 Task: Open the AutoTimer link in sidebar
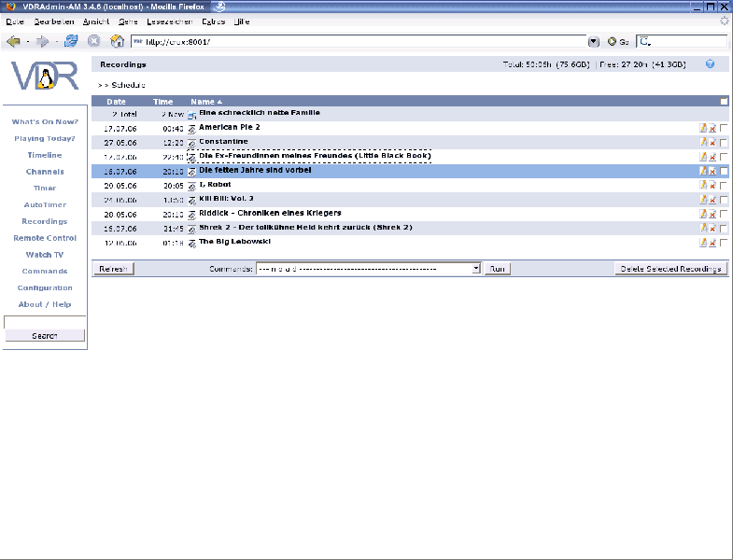pyautogui.click(x=45, y=204)
